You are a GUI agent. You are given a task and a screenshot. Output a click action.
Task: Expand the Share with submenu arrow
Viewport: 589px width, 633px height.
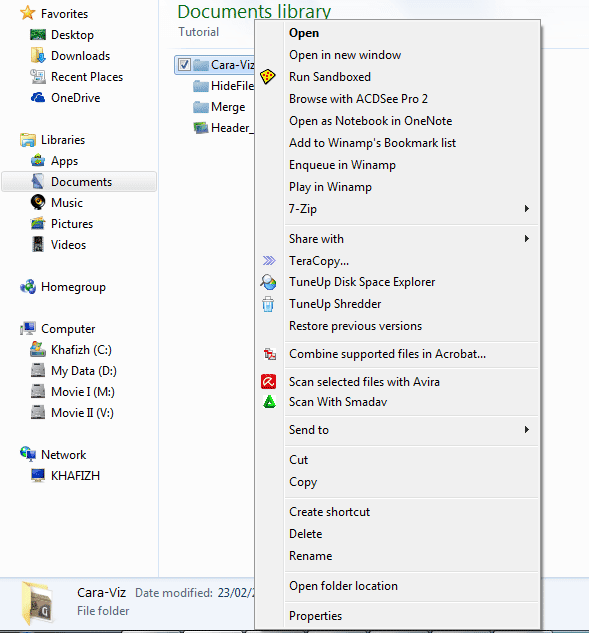point(526,239)
